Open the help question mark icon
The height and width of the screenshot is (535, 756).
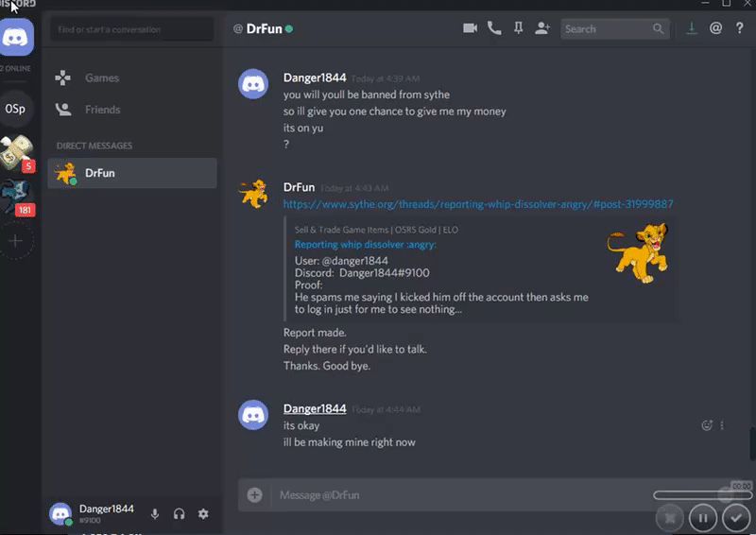pyautogui.click(x=739, y=28)
